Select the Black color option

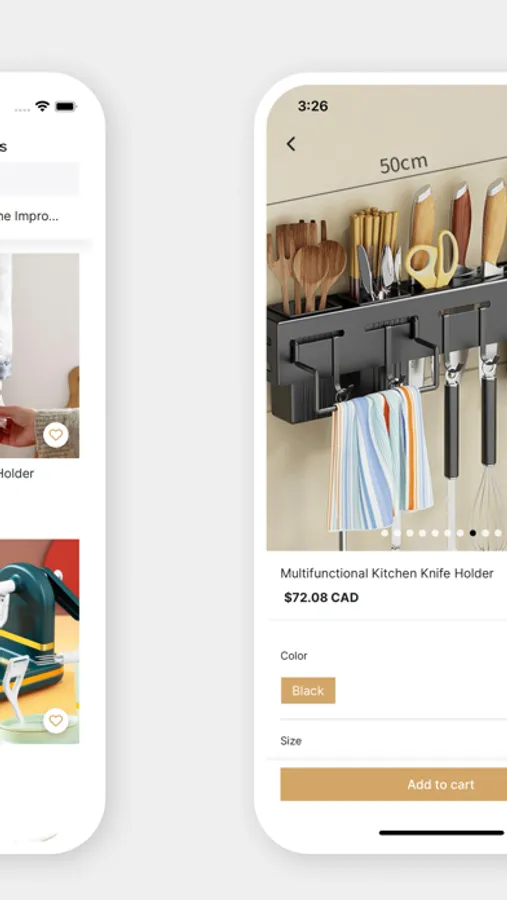(x=308, y=690)
